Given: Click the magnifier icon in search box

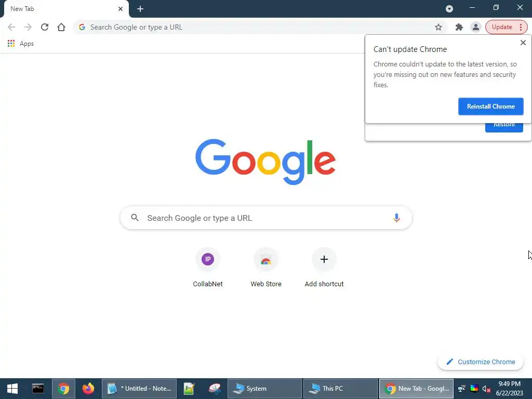Looking at the screenshot, I should pos(135,218).
